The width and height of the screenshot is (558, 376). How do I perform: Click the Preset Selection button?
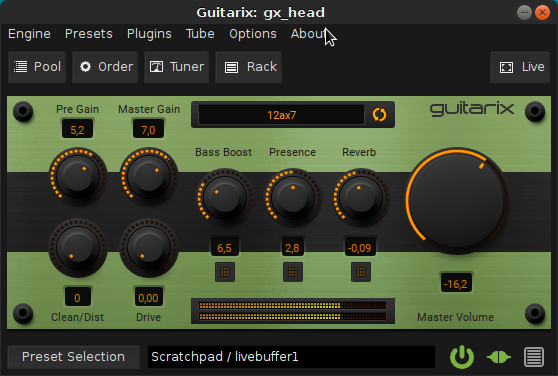click(x=73, y=357)
